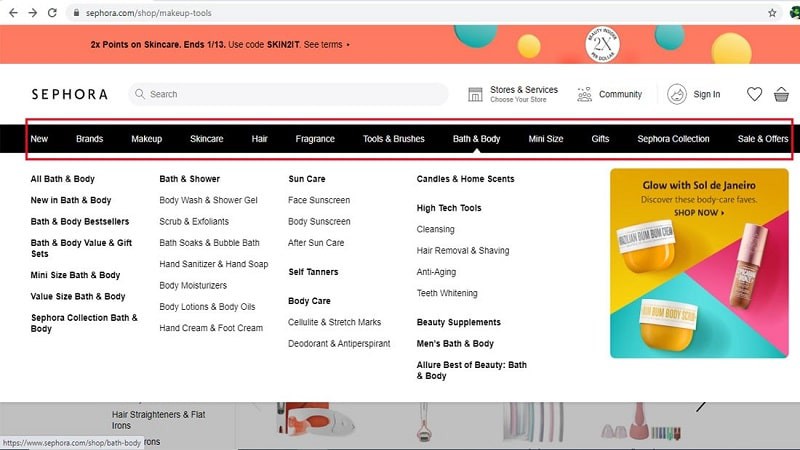Select Hair Removal & Shaving
The image size is (800, 450).
click(x=463, y=251)
